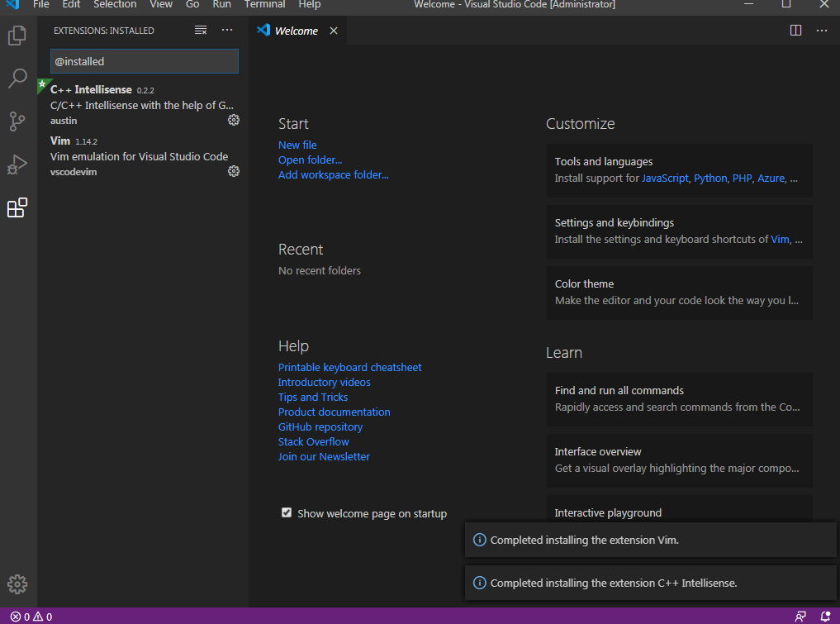This screenshot has height=624, width=840.
Task: Clear extensions search results icon
Action: [201, 31]
